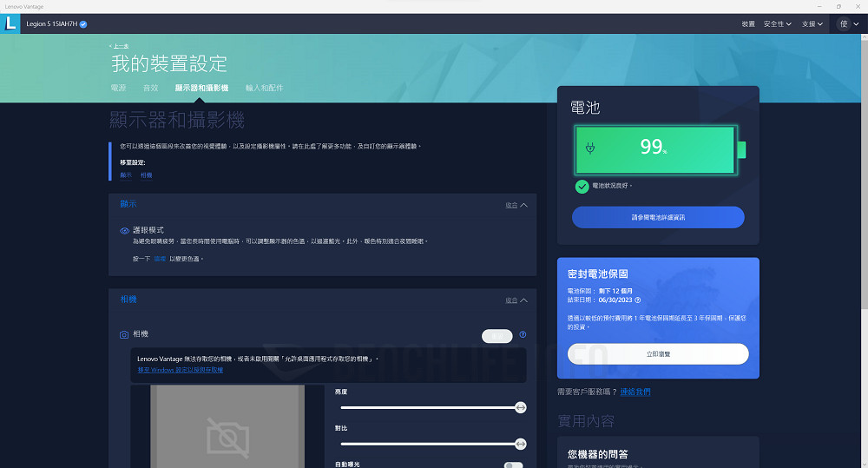
Task: Open the help question mark for camera
Action: [523, 334]
